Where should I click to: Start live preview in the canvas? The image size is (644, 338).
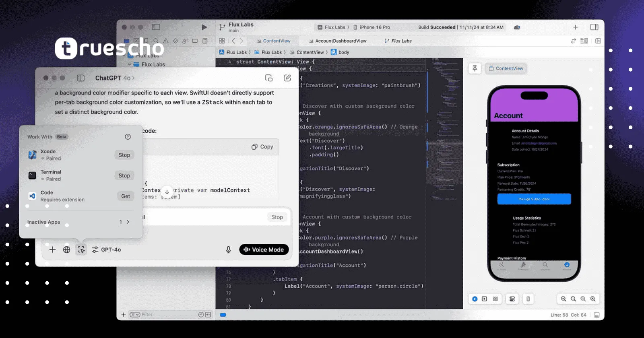click(475, 299)
